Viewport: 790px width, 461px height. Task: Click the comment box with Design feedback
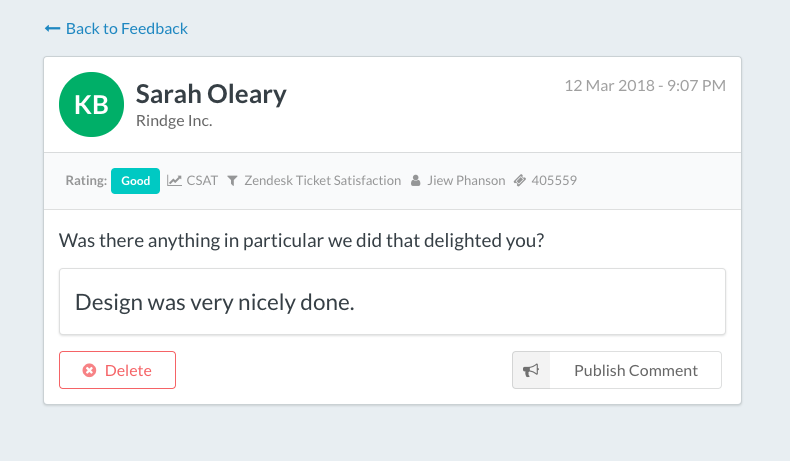coord(392,301)
